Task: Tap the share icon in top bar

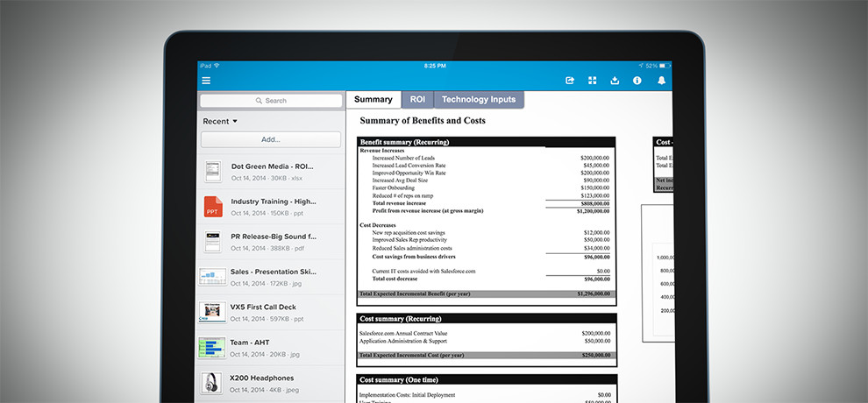Action: click(570, 81)
